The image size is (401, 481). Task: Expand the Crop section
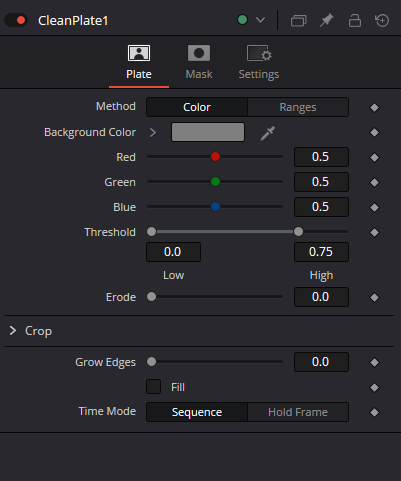[x=13, y=331]
